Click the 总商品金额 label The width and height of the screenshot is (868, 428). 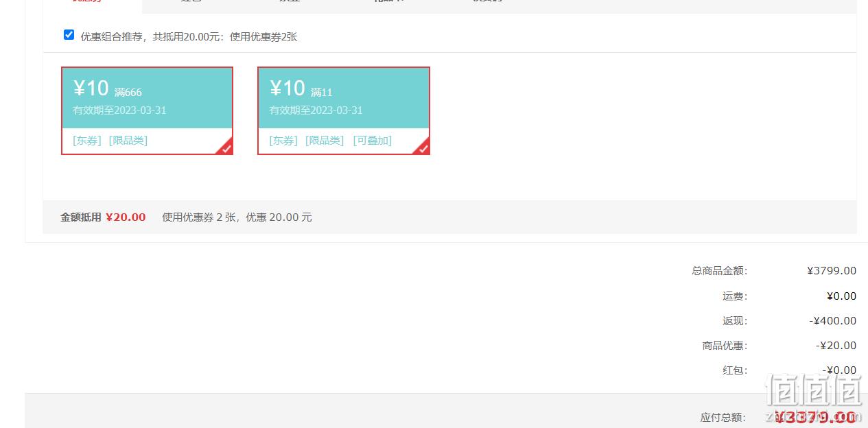(719, 271)
